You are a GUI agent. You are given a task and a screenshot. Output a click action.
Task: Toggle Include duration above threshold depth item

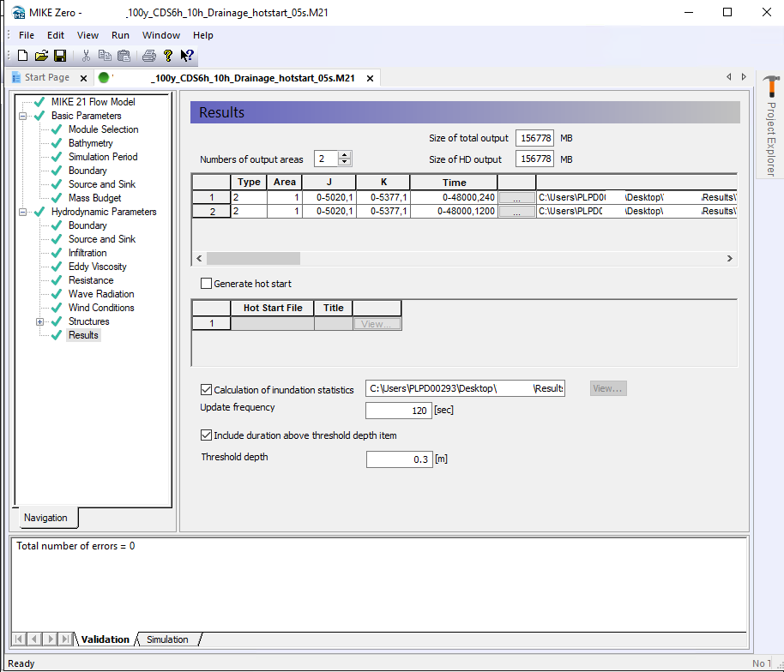(x=206, y=435)
